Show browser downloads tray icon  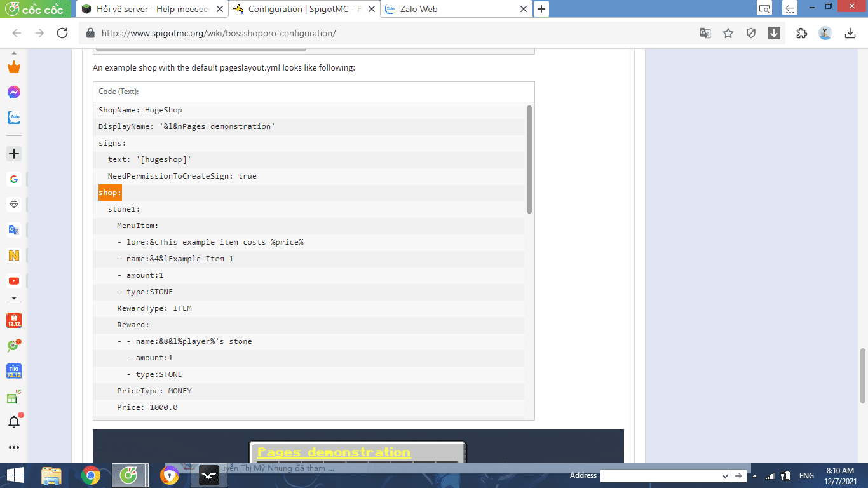point(850,33)
